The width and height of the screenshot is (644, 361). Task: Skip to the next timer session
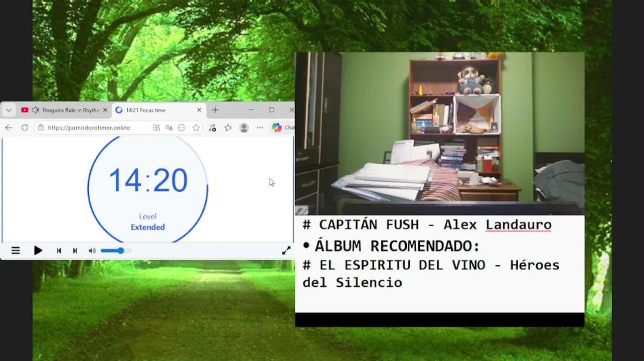(x=75, y=251)
